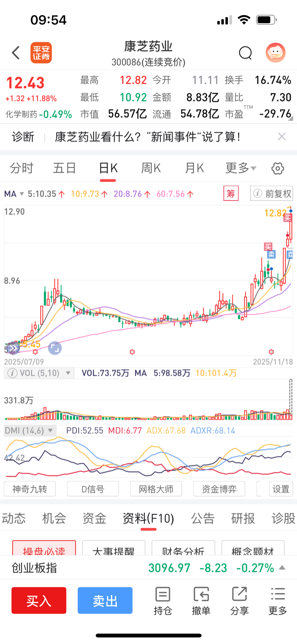Tap the purple double-arrow chart icon
The image size is (297, 644).
pyautogui.click(x=14, y=349)
